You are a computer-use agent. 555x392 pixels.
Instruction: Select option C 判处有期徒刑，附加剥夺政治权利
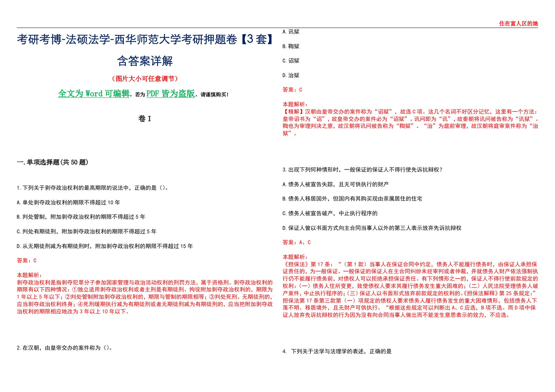point(87,232)
